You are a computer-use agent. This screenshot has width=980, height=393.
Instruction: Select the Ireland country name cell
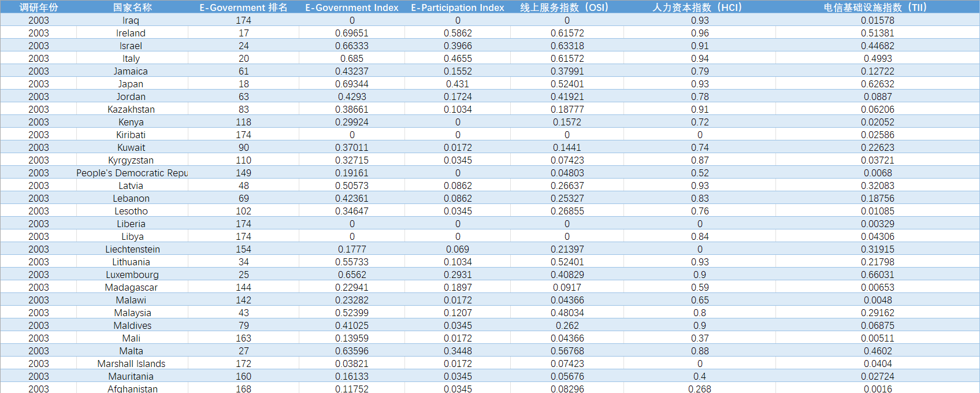(131, 33)
